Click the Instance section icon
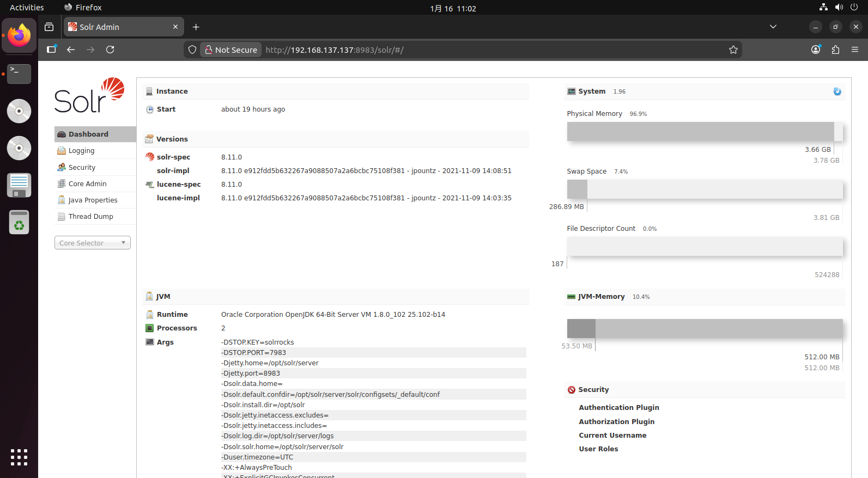The image size is (868, 478). [149, 91]
